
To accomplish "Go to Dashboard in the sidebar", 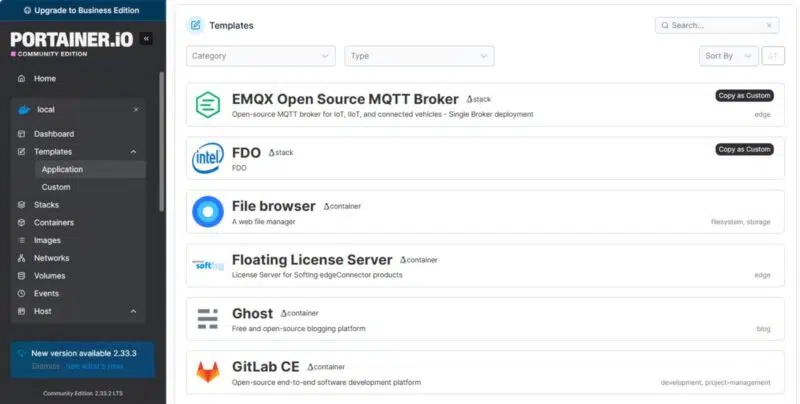I will 53,134.
